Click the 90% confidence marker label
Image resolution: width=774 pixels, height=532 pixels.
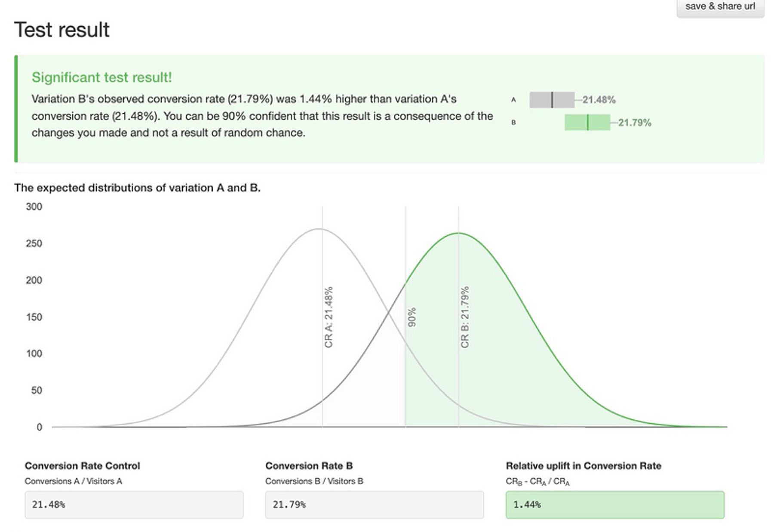click(412, 317)
